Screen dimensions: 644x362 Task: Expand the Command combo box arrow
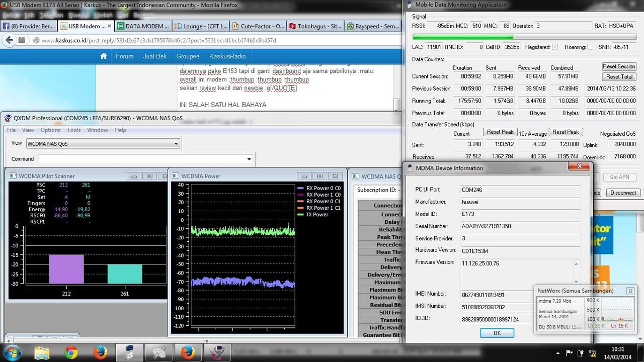point(249,159)
